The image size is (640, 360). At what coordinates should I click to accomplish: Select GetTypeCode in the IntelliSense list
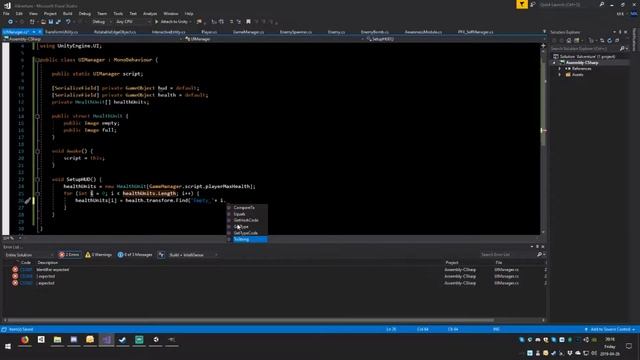coord(247,233)
